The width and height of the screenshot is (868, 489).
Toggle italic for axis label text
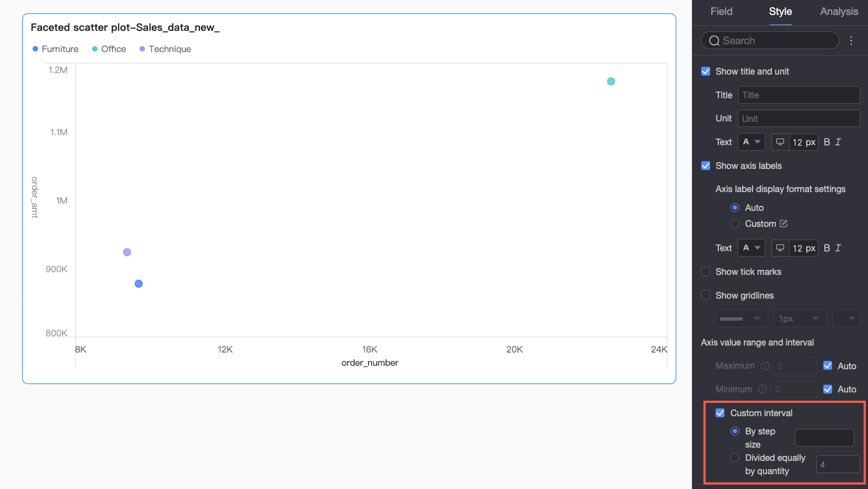[x=838, y=248]
